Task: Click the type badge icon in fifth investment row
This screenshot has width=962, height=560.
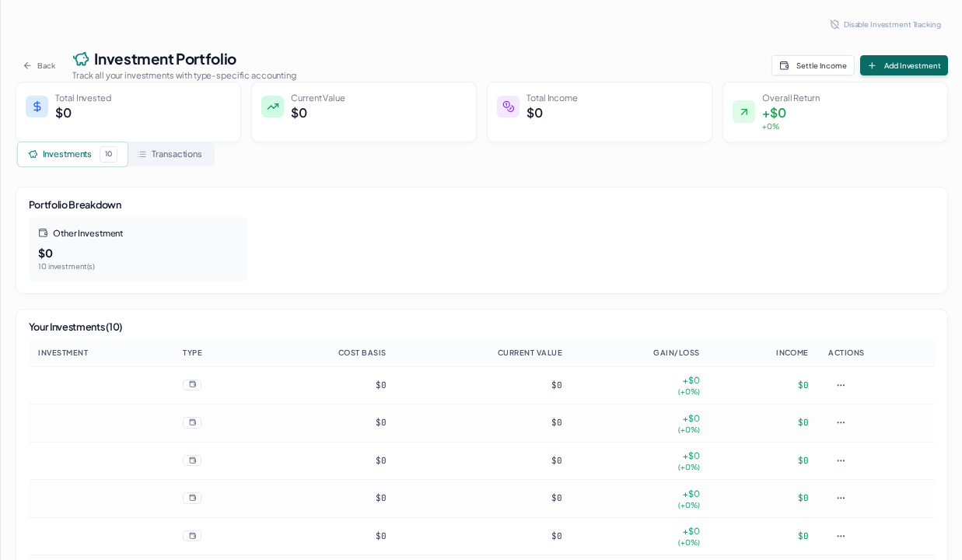Action: (192, 536)
